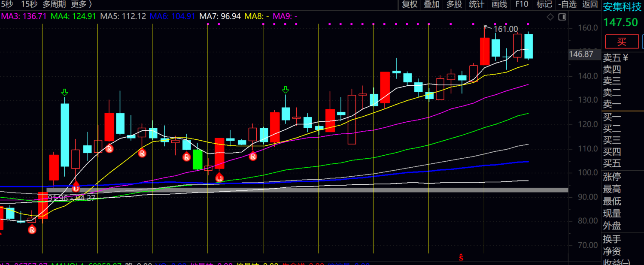Click the red 买 buy button

[622, 42]
